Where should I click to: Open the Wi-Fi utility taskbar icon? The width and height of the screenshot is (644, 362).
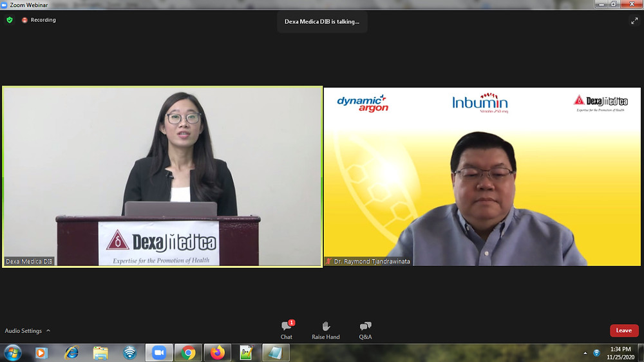130,353
